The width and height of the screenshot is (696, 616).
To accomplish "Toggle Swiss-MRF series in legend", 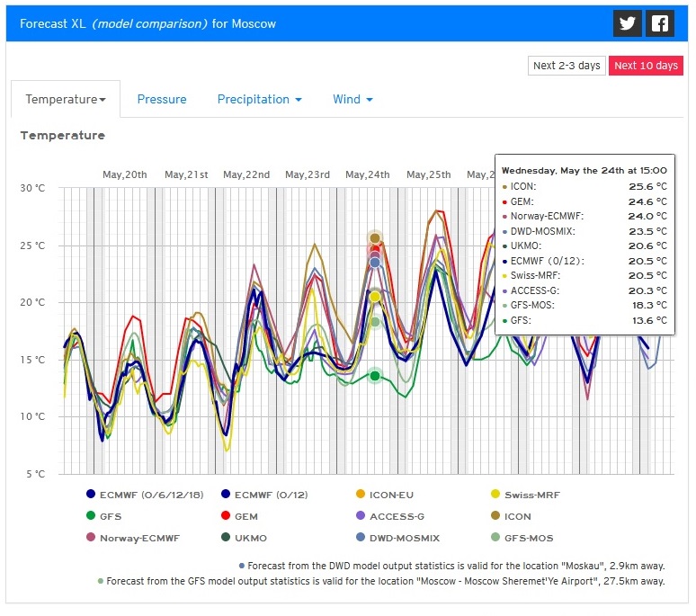I will (525, 495).
